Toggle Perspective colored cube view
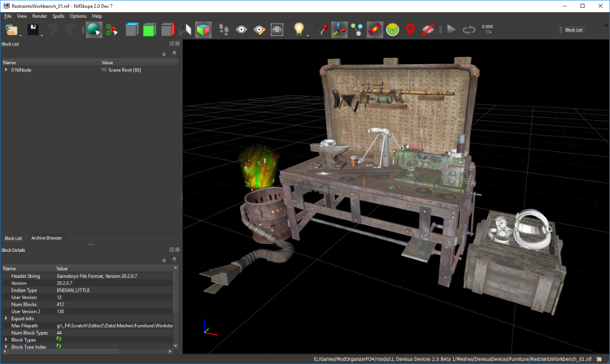Image resolution: width=610 pixels, height=364 pixels. coord(203,29)
